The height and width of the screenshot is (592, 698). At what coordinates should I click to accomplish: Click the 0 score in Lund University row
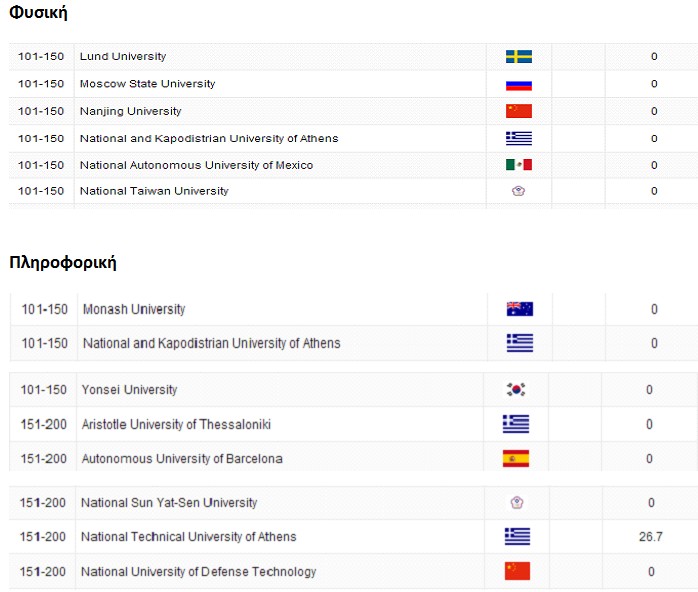coord(654,57)
